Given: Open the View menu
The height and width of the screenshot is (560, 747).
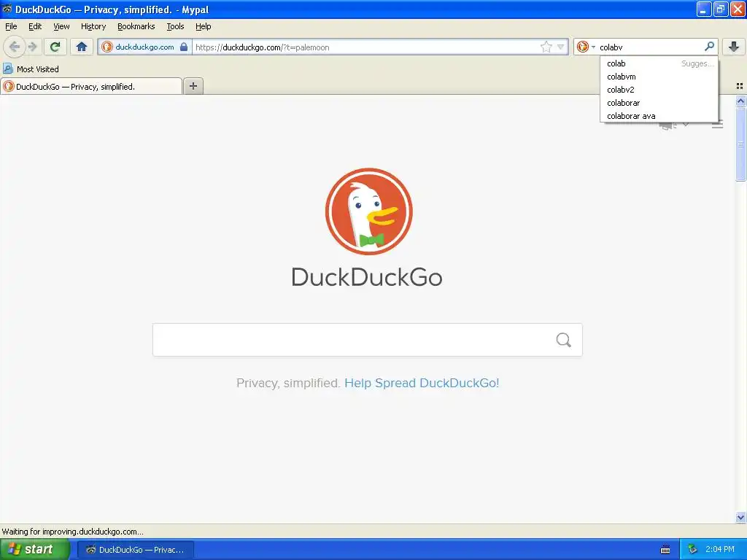Looking at the screenshot, I should click(x=61, y=26).
